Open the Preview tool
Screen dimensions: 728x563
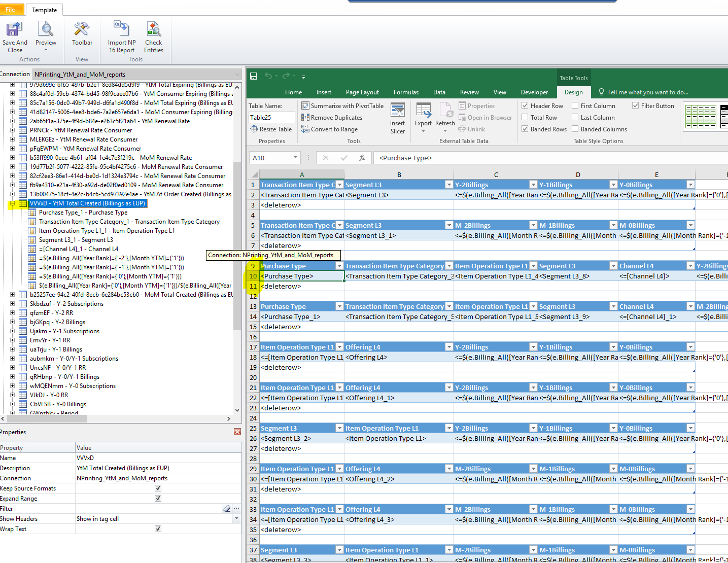[46, 37]
